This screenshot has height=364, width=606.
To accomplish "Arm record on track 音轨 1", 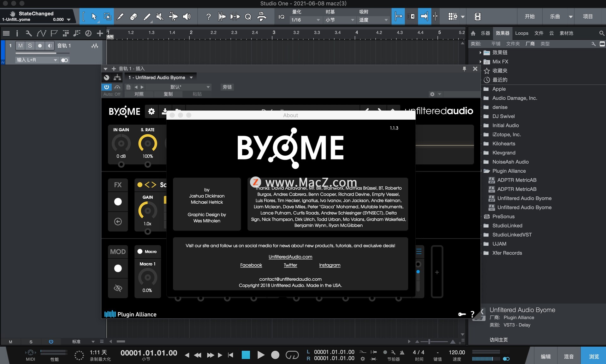I will tap(40, 45).
